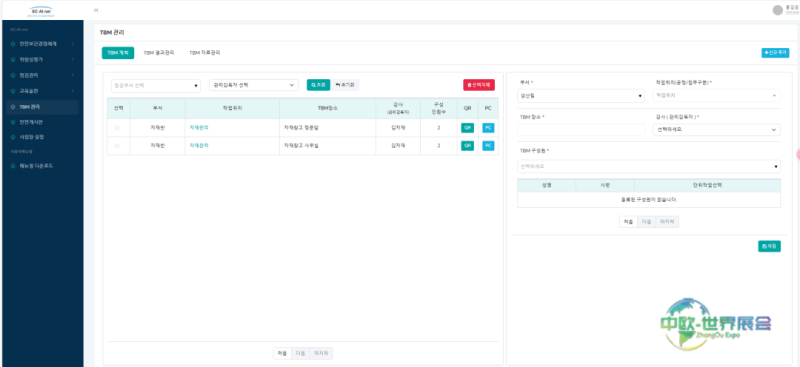Tick the checkbox for 자재창고 사무실 row
The height and width of the screenshot is (367, 800).
[117, 145]
